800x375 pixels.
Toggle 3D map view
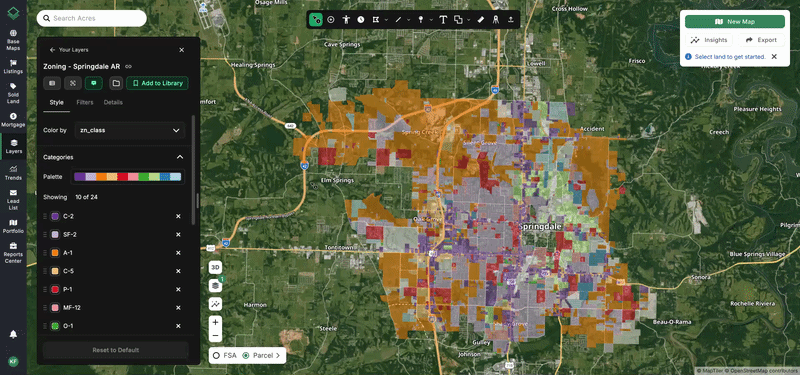(215, 268)
